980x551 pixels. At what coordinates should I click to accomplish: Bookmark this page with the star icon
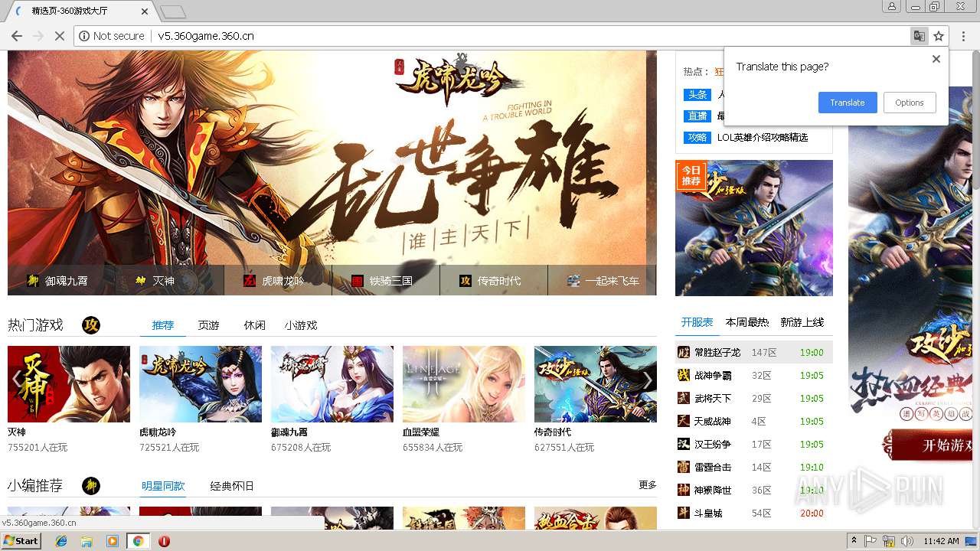[x=939, y=36]
